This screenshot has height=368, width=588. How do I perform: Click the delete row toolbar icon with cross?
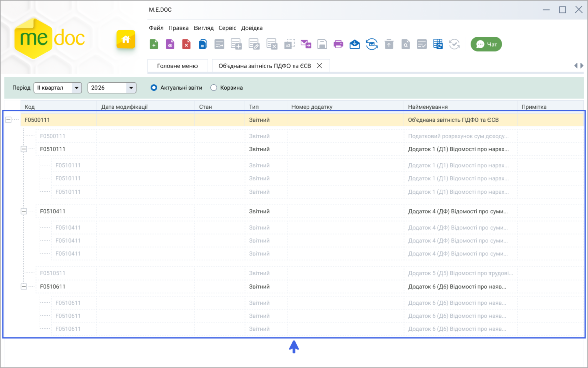[x=272, y=44]
